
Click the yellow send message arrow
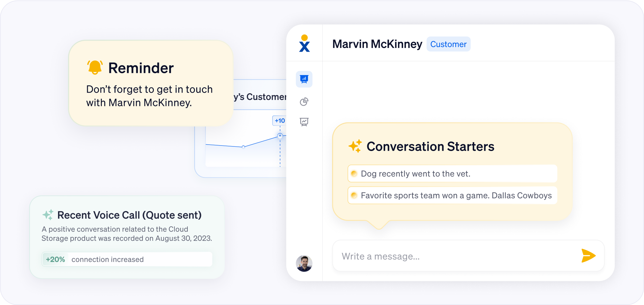588,255
